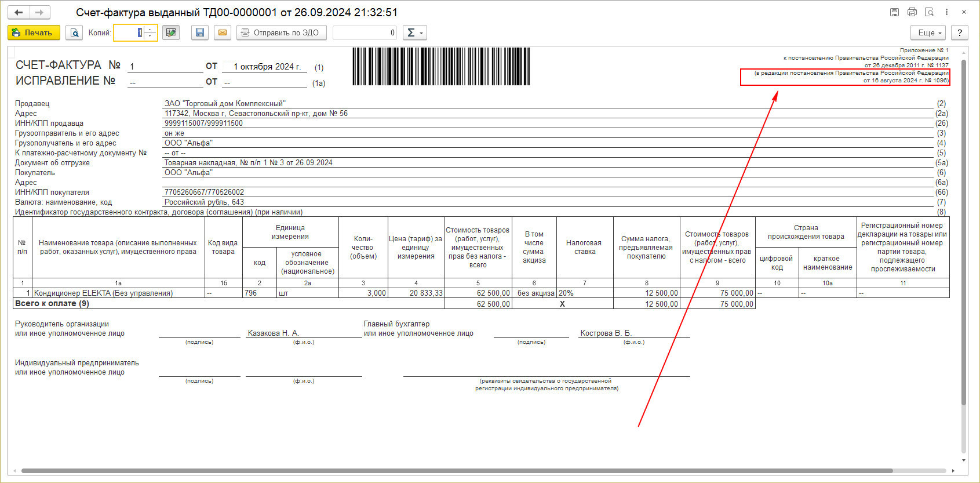Select the seller name ЗАО "Торговый дом Комплексный"
Viewport: 980px width, 483px height.
[225, 104]
